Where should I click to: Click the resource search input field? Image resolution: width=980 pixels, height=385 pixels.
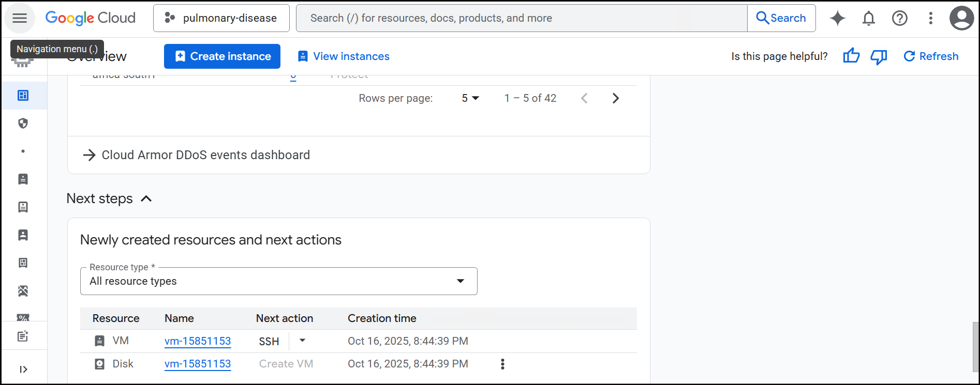pyautogui.click(x=522, y=18)
